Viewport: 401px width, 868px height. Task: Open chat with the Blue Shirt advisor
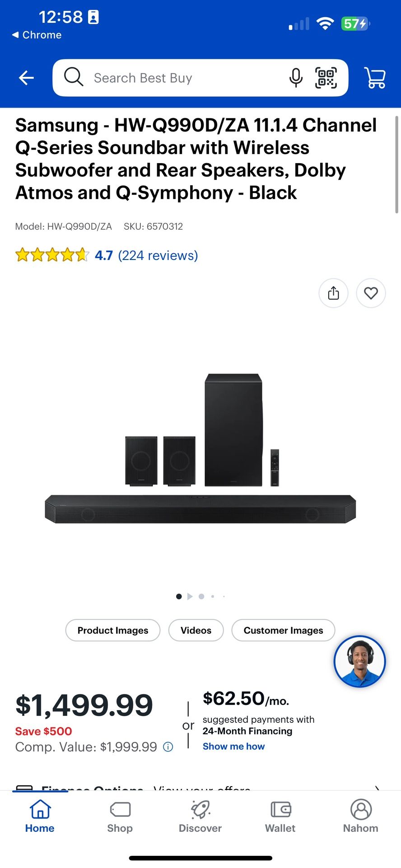[359, 661]
